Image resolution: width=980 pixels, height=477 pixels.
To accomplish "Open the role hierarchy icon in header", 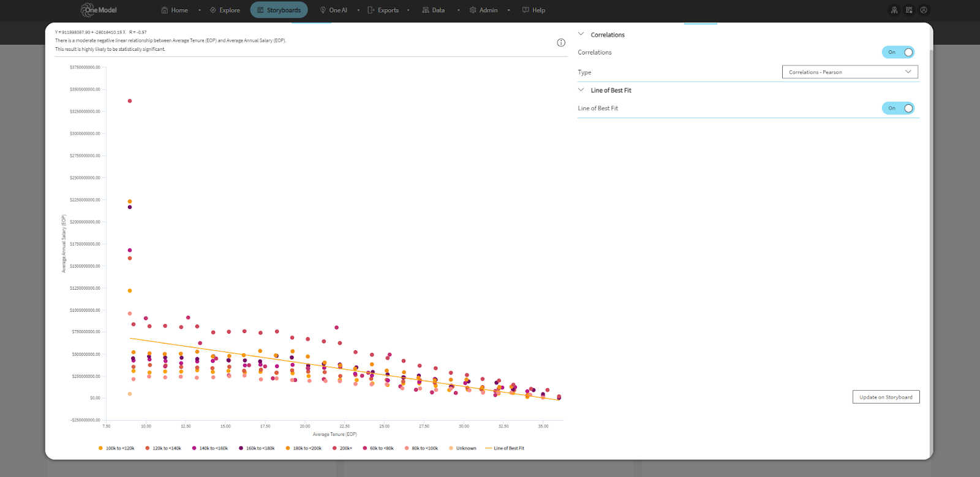I will [x=894, y=10].
